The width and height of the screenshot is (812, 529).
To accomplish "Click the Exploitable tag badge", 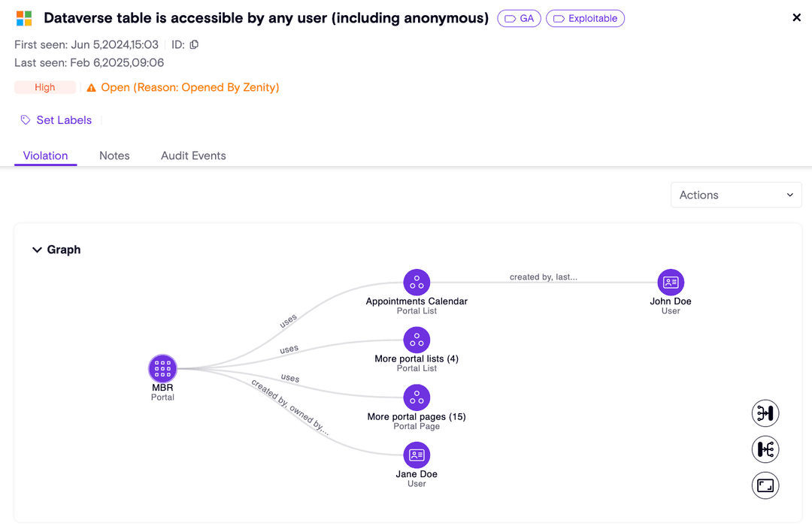I will 585,19.
